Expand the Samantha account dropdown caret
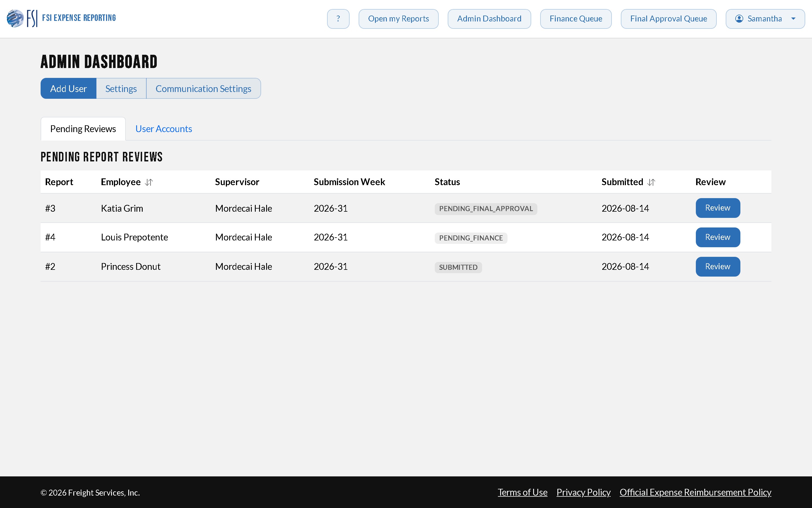The height and width of the screenshot is (508, 812). [x=793, y=19]
